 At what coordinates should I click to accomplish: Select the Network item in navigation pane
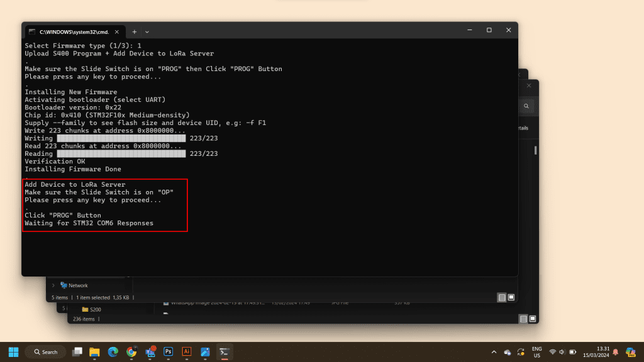78,285
